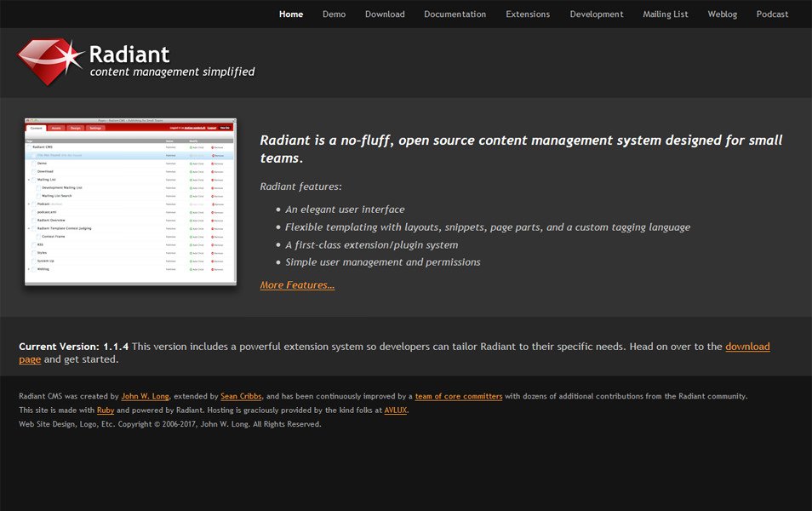
Task: Collapse the Podcast tree node
Action: [30, 204]
